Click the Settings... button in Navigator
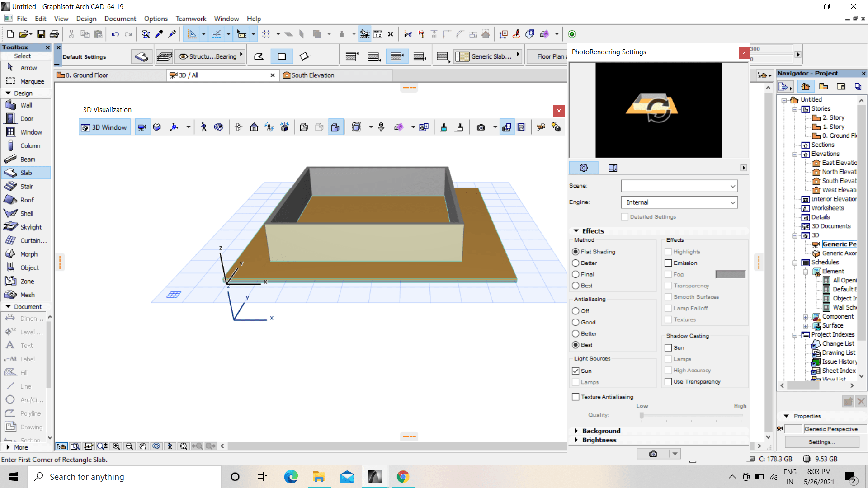 coord(821,442)
